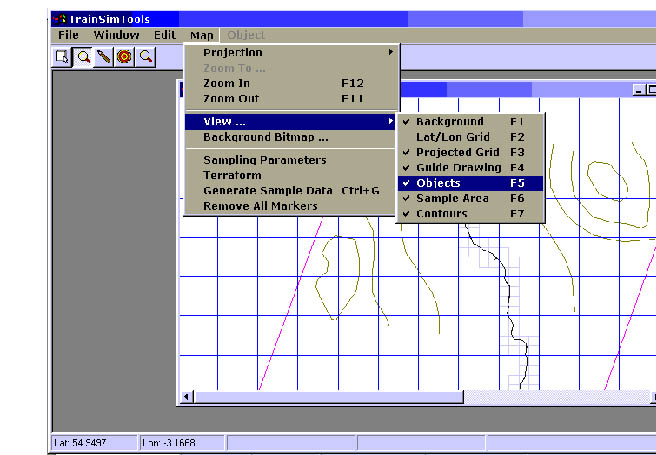Click the greyed-out Object menu

[246, 35]
